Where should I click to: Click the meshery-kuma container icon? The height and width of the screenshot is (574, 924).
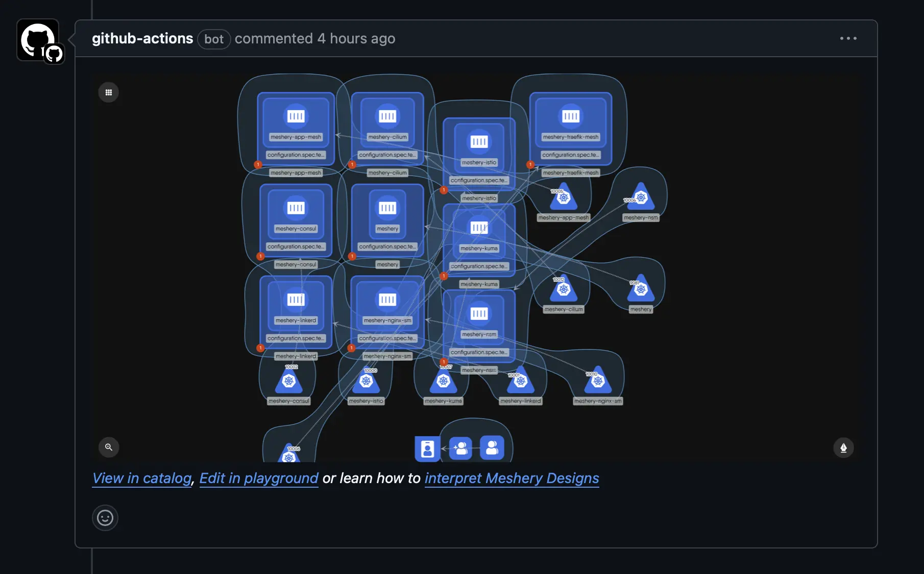click(x=478, y=228)
